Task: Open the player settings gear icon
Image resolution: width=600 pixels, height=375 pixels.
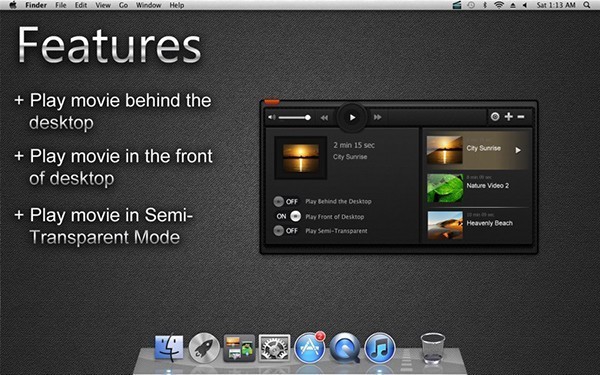Action: tap(495, 117)
